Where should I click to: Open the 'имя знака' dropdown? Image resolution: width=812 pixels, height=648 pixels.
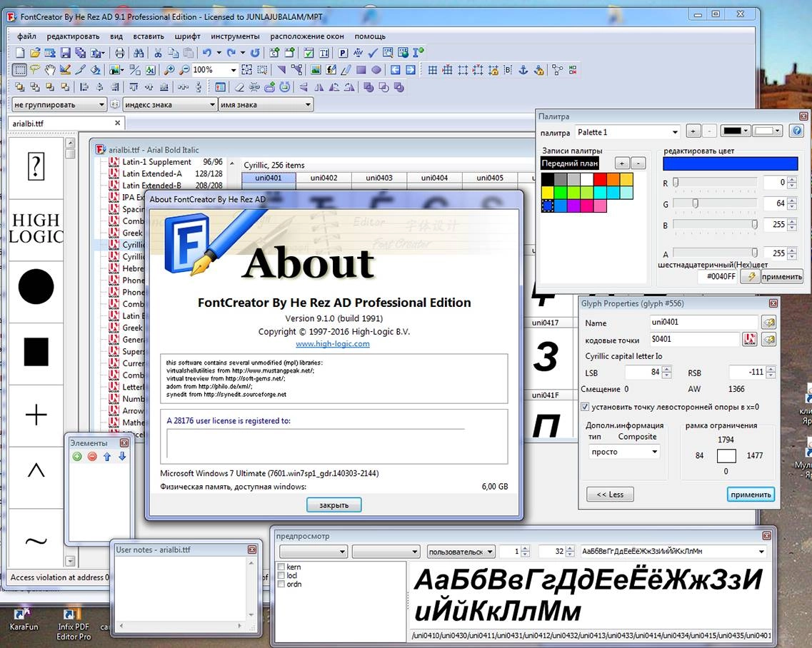pos(265,104)
